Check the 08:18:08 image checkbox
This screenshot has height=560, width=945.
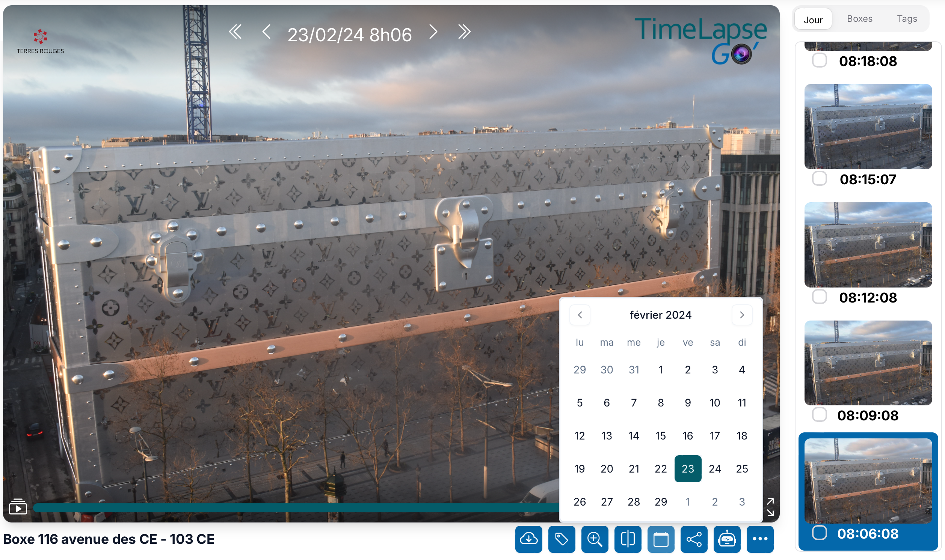pyautogui.click(x=819, y=60)
